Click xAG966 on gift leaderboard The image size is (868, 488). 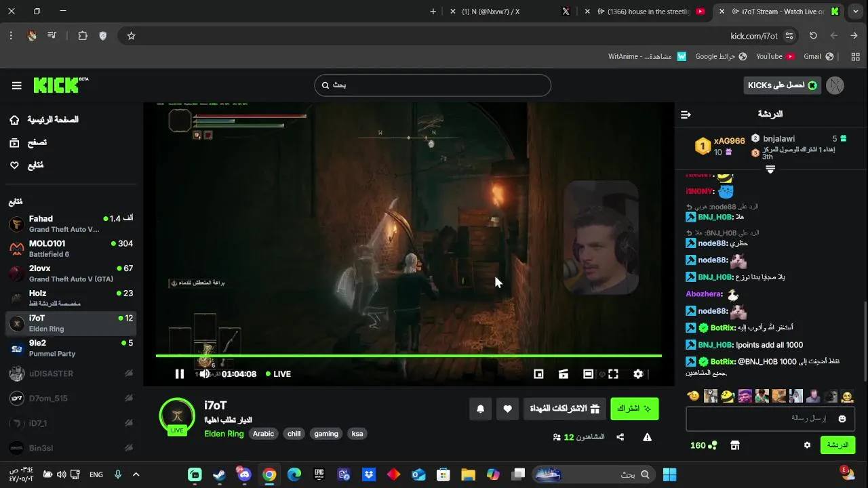729,141
